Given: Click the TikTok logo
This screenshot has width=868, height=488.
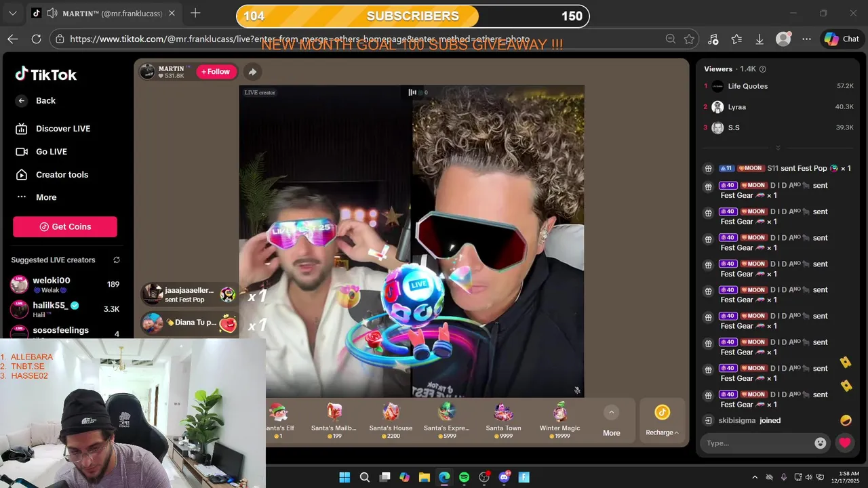Looking at the screenshot, I should [46, 75].
